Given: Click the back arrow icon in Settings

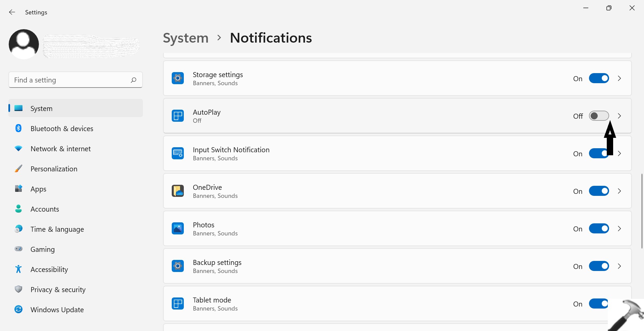Looking at the screenshot, I should point(12,12).
